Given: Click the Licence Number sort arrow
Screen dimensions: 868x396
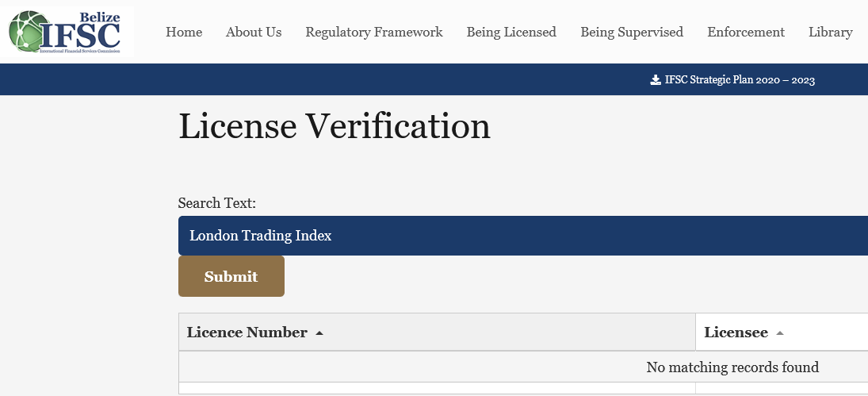Looking at the screenshot, I should pos(319,333).
